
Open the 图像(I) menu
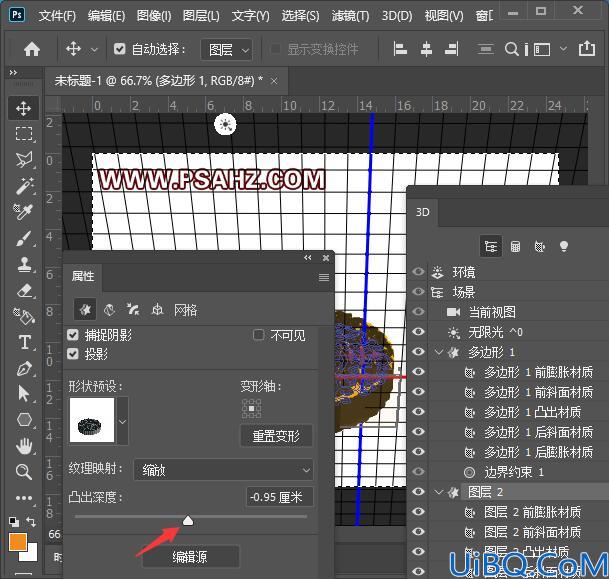(154, 16)
